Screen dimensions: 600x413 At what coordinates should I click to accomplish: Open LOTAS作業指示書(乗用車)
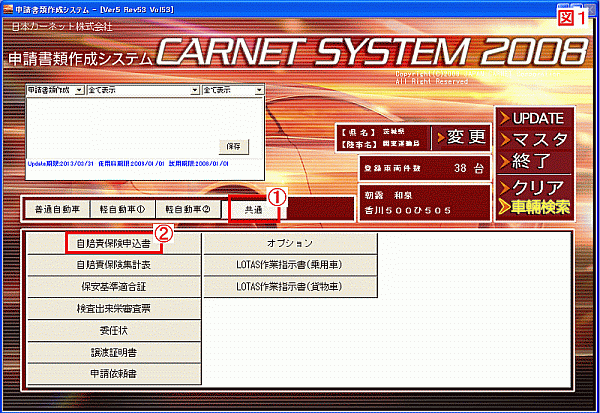[290, 265]
